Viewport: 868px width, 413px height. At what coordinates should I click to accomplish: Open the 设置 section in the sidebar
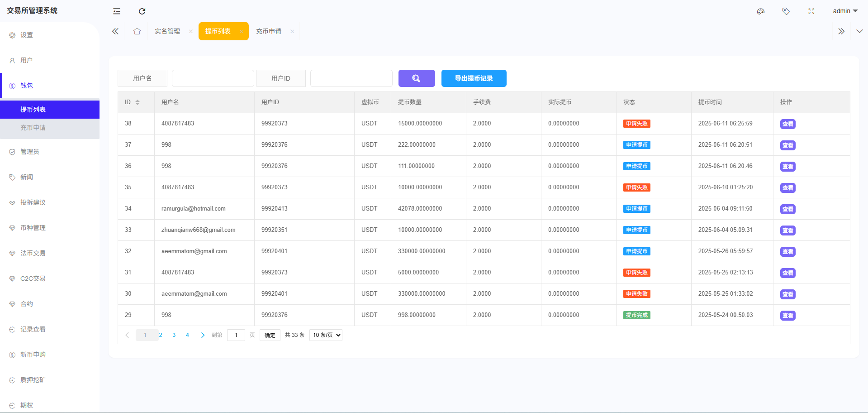click(26, 34)
